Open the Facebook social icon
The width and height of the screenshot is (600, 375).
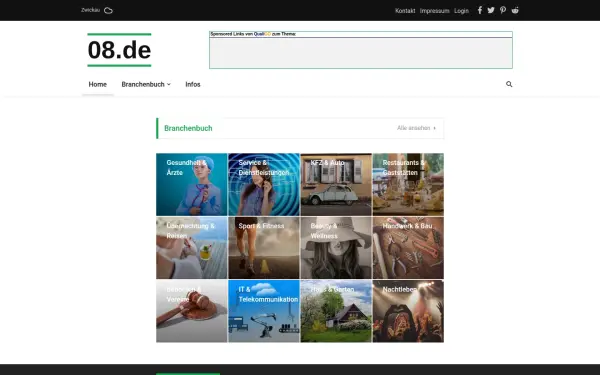click(x=480, y=10)
